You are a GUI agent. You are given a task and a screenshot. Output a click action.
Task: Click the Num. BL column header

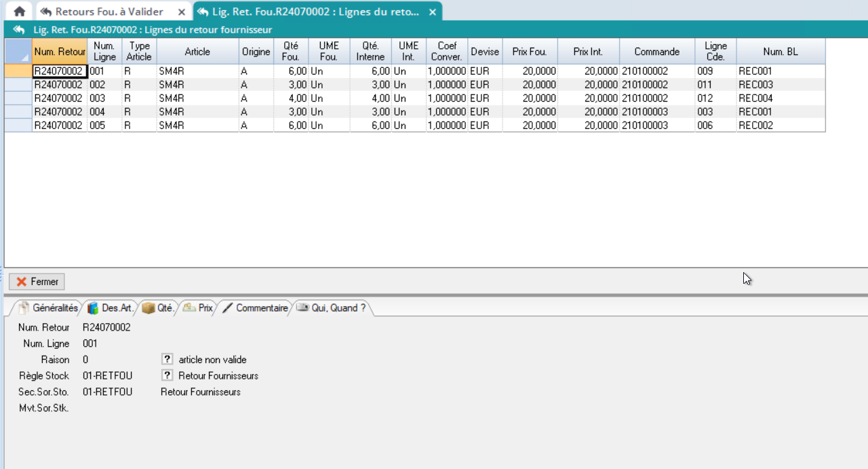[780, 52]
